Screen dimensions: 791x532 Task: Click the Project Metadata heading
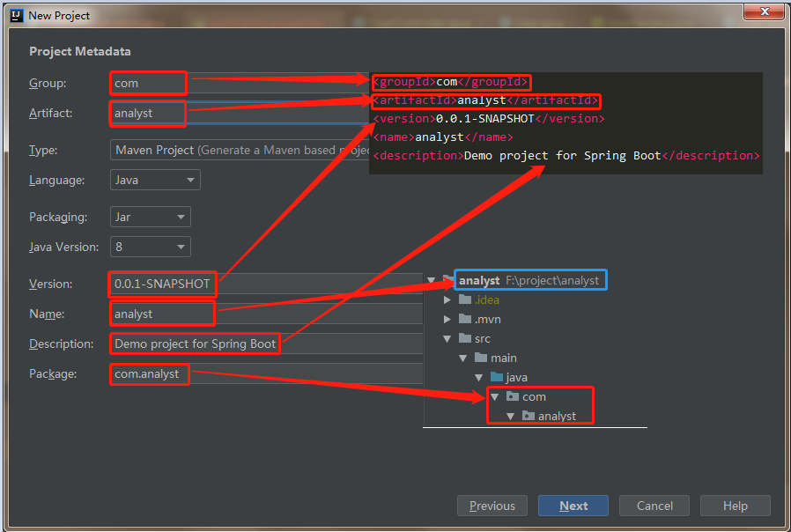tap(79, 51)
